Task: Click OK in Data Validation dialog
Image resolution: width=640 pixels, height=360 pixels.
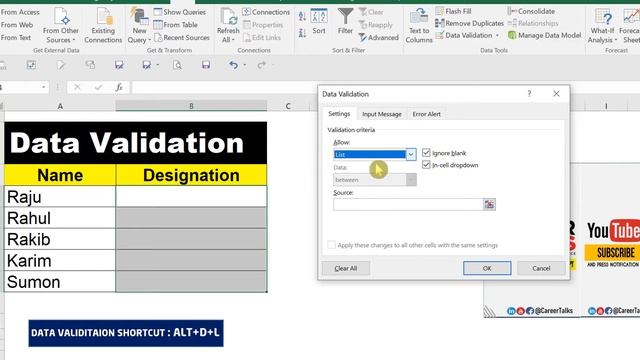Action: (x=487, y=268)
